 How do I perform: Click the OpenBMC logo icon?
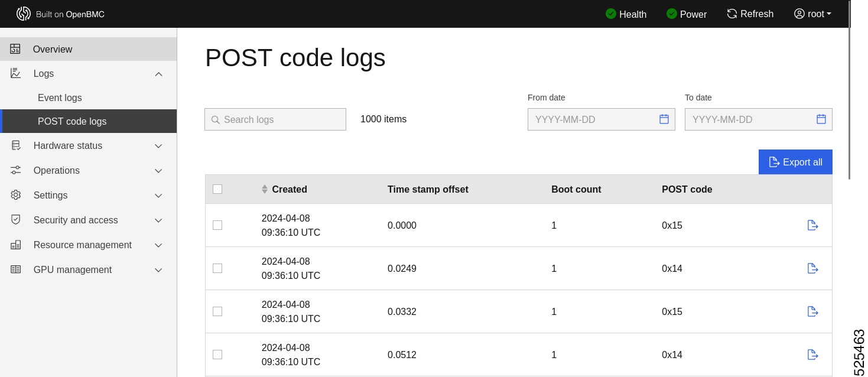pyautogui.click(x=24, y=14)
